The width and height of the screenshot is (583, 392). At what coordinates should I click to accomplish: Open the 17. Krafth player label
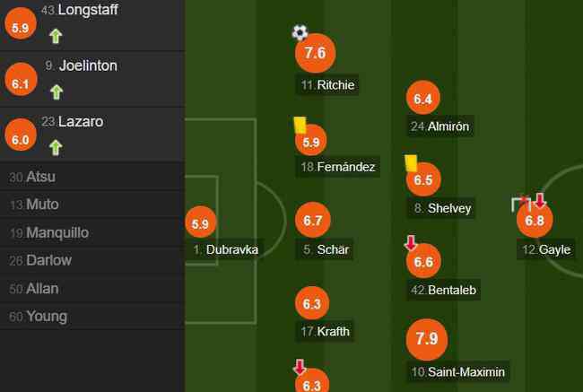tap(325, 331)
